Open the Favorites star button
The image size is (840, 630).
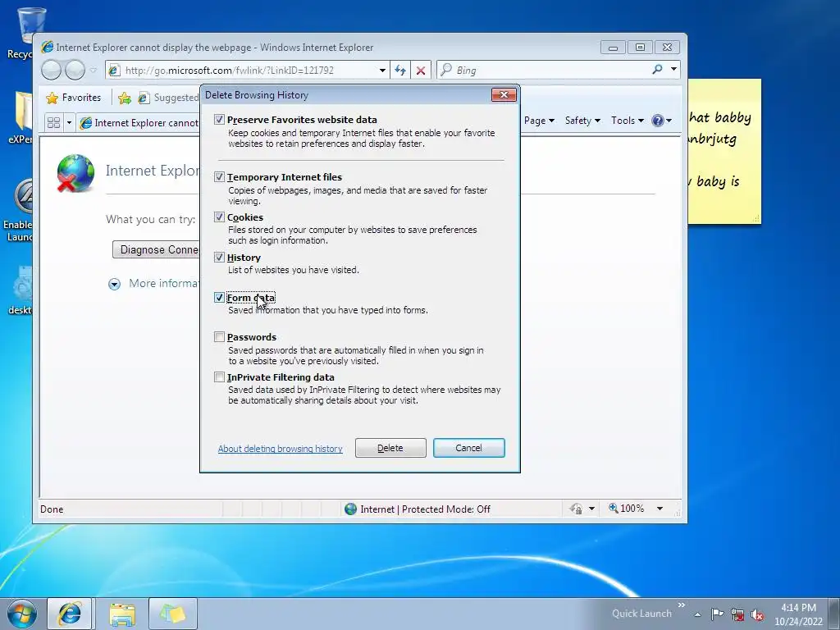pyautogui.click(x=74, y=98)
